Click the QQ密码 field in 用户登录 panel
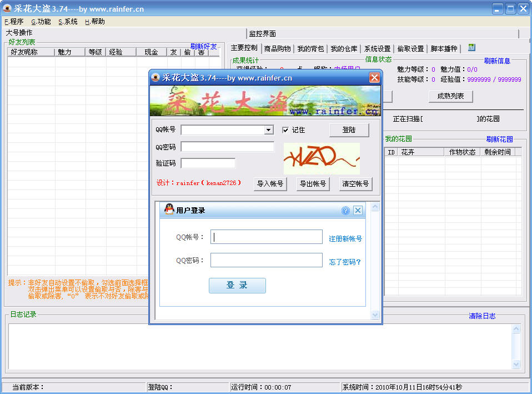532x394 pixels. click(267, 260)
